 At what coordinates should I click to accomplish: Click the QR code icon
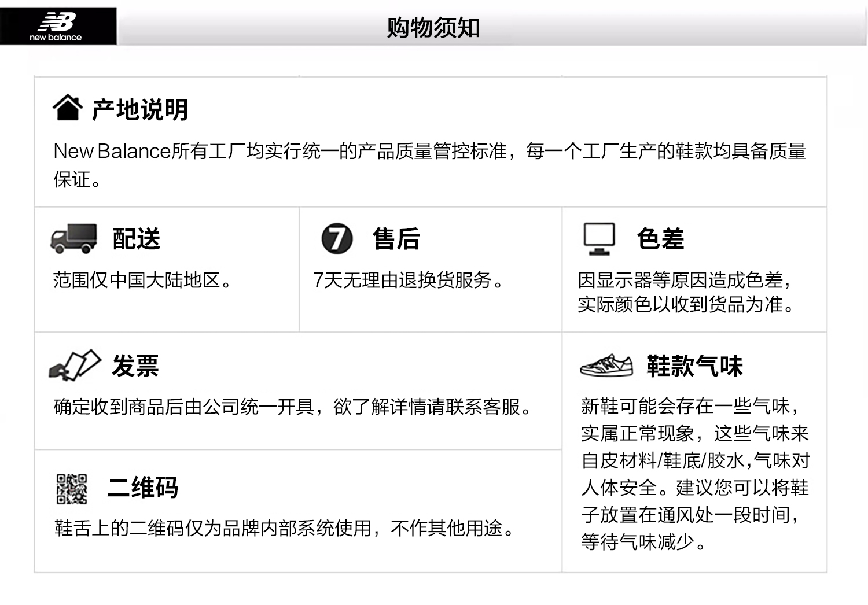pos(72,489)
